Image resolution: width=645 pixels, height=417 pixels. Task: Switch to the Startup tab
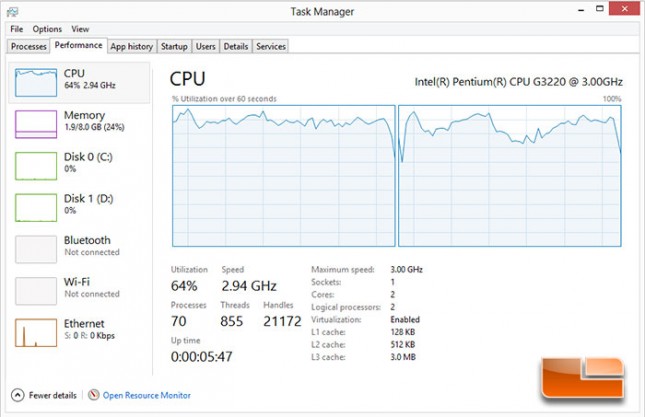[174, 46]
